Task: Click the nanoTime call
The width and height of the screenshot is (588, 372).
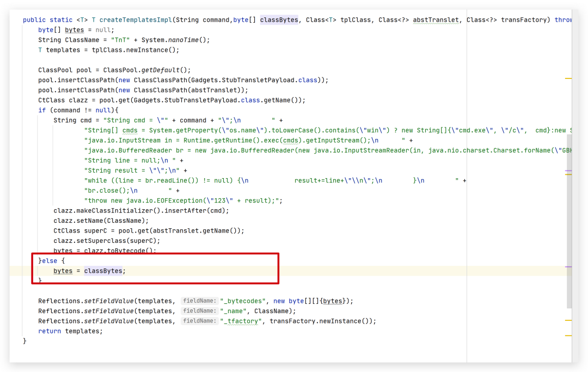Action: (183, 40)
